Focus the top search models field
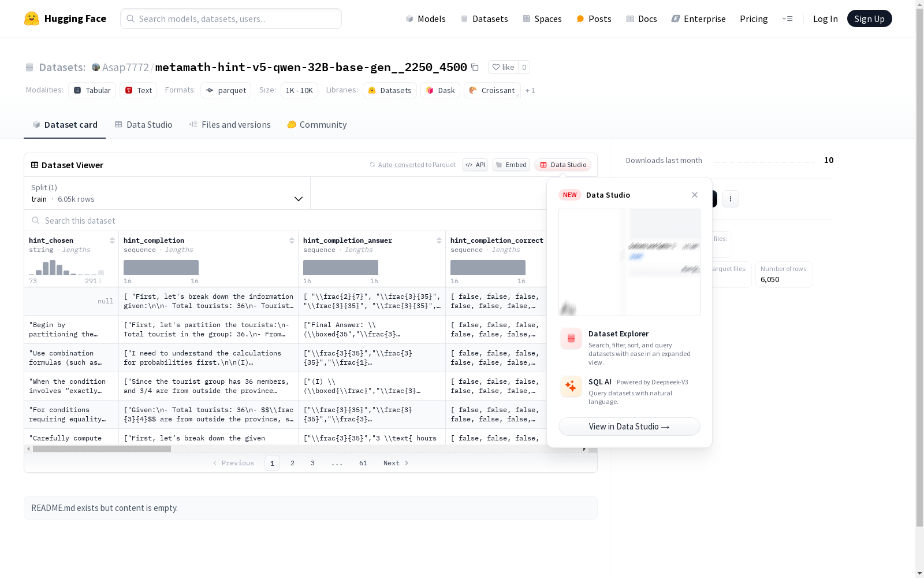Image resolution: width=924 pixels, height=578 pixels. (x=231, y=18)
